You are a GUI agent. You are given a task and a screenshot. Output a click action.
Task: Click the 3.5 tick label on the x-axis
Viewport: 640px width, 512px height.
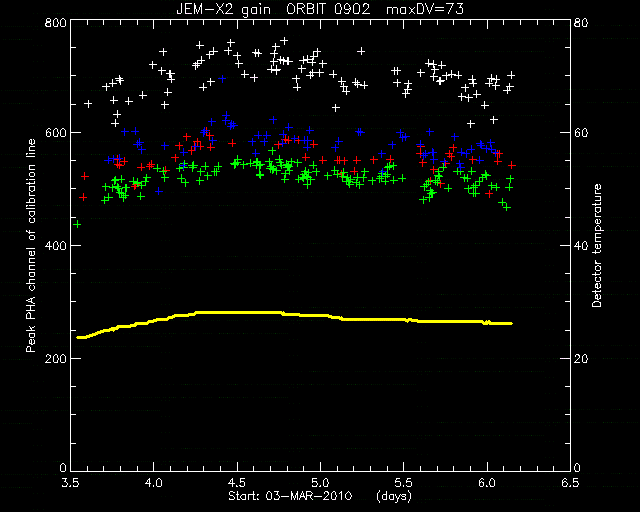[x=70, y=483]
